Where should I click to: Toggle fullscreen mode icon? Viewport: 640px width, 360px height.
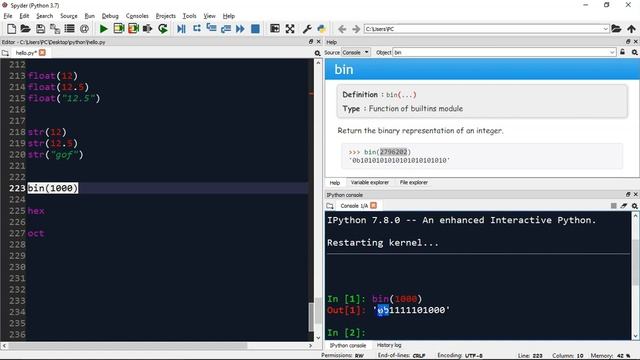(290, 29)
